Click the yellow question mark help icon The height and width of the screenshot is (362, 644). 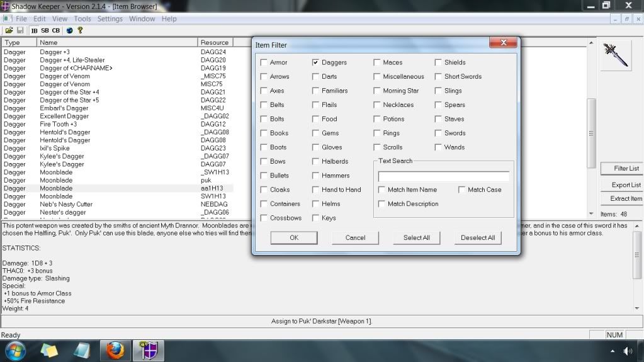click(80, 30)
